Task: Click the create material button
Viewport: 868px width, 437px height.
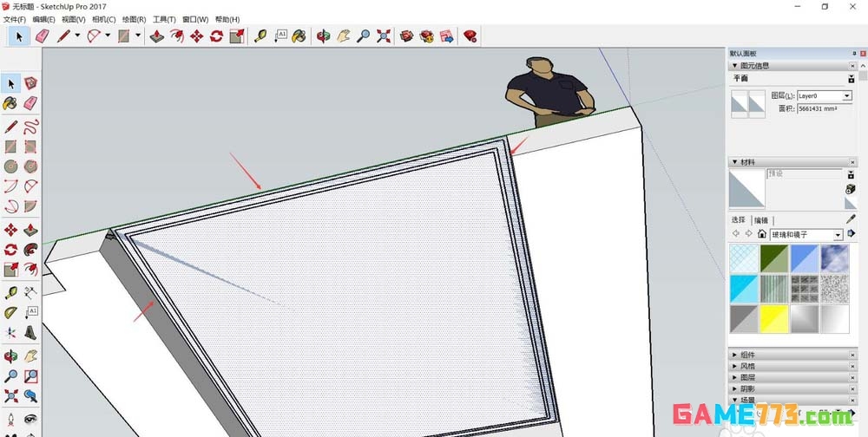Action: [851, 189]
